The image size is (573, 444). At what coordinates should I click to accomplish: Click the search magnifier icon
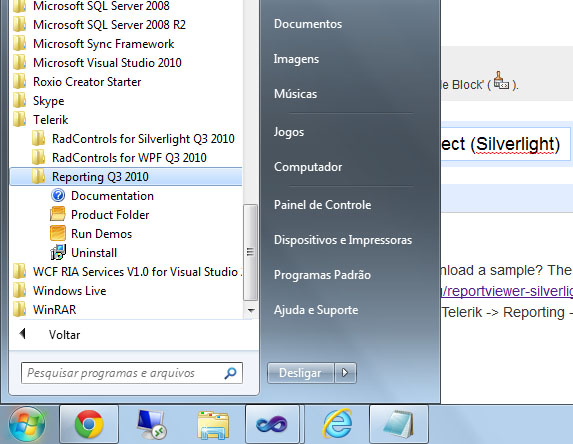click(x=231, y=373)
